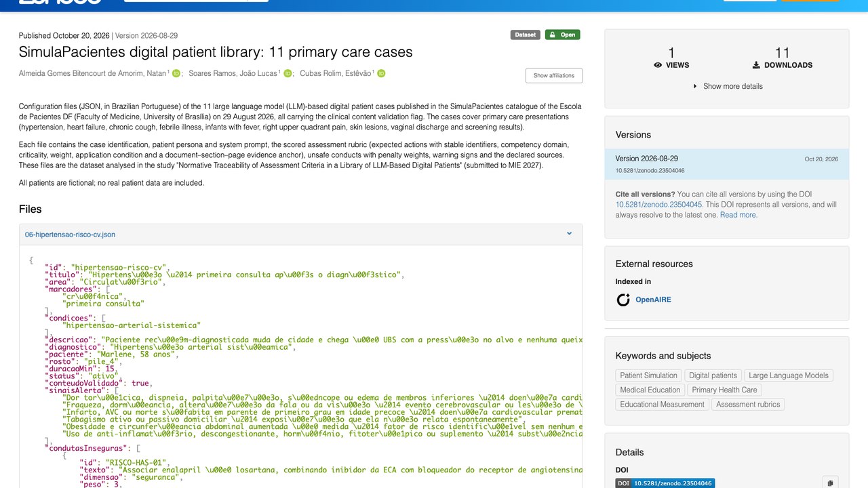This screenshot has width=868, height=488.
Task: Expand Show more details statistics
Action: 728,86
